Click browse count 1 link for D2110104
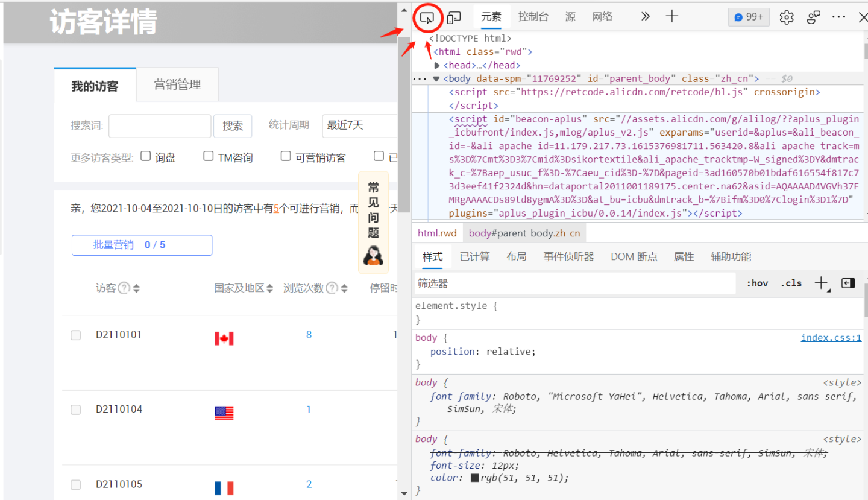 click(309, 410)
